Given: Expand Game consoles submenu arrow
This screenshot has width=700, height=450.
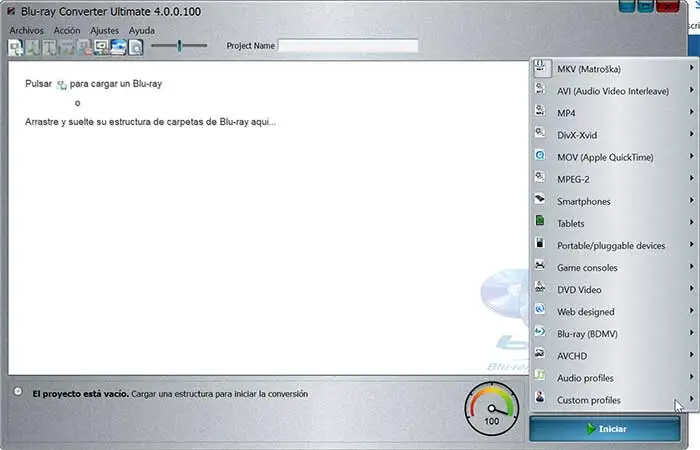Looking at the screenshot, I should 692,266.
